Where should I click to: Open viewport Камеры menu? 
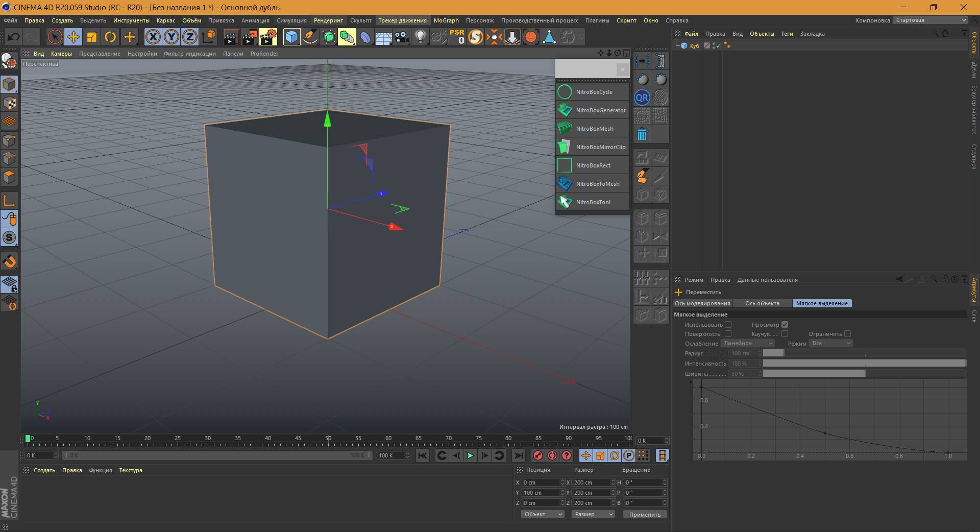point(61,54)
